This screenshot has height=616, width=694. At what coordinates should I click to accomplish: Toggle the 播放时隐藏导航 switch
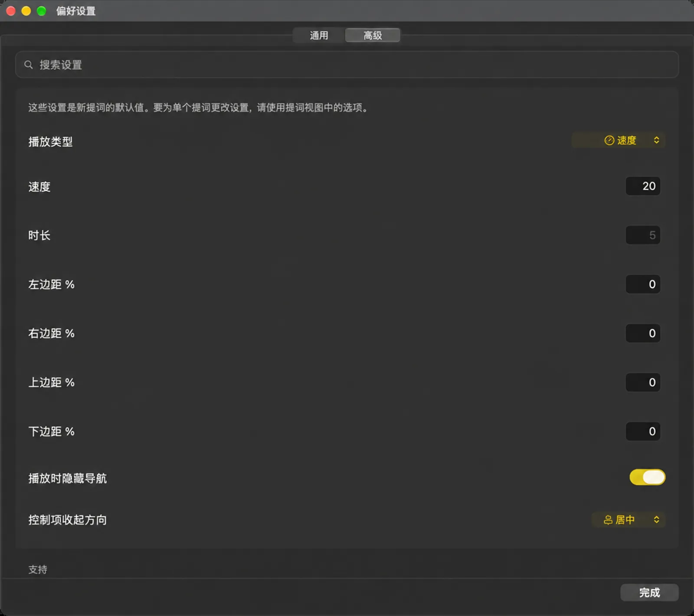[x=647, y=477]
